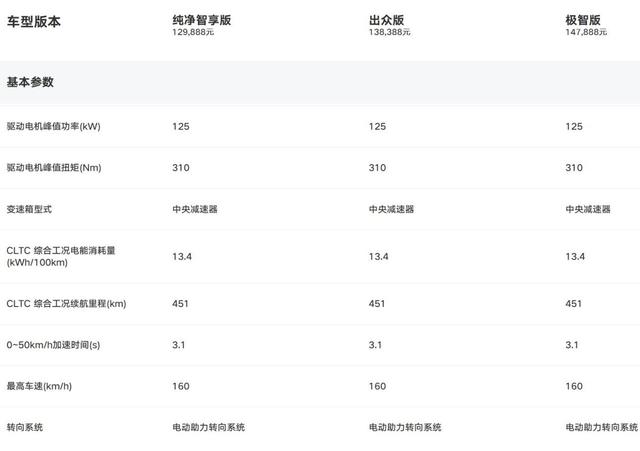Select 电动助力转向系统 under 纯净智享版

209,427
